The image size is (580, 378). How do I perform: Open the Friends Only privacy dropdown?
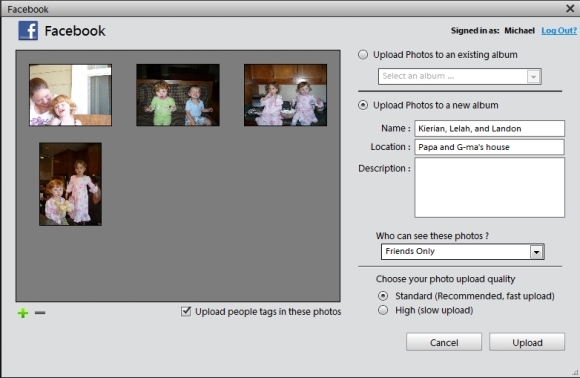click(462, 252)
